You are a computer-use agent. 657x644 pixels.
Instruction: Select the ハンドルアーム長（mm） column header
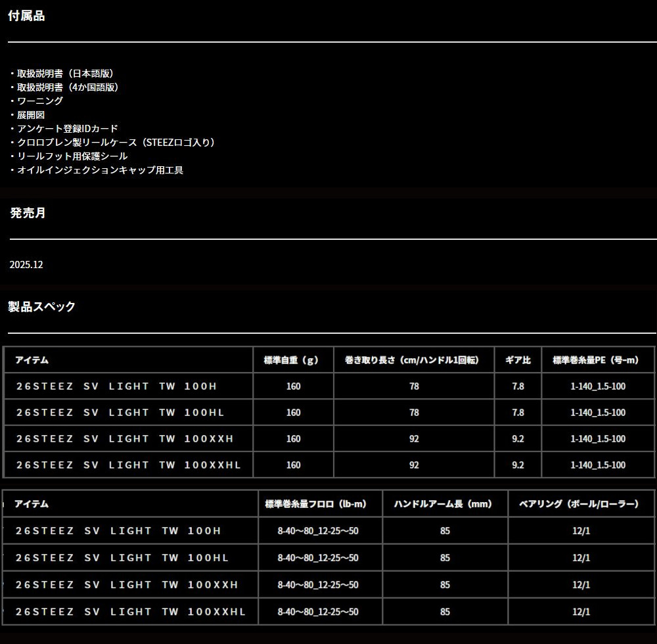coord(443,504)
